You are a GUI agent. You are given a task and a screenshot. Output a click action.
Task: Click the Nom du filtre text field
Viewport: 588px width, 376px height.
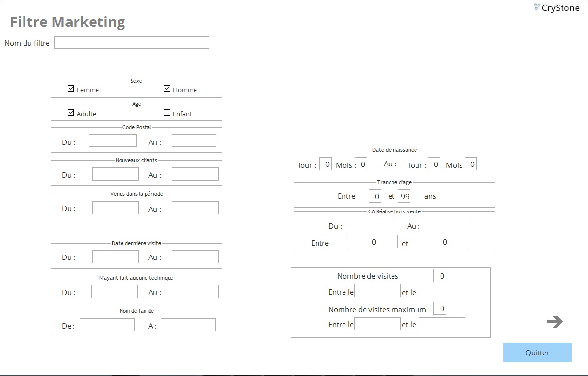(x=131, y=43)
